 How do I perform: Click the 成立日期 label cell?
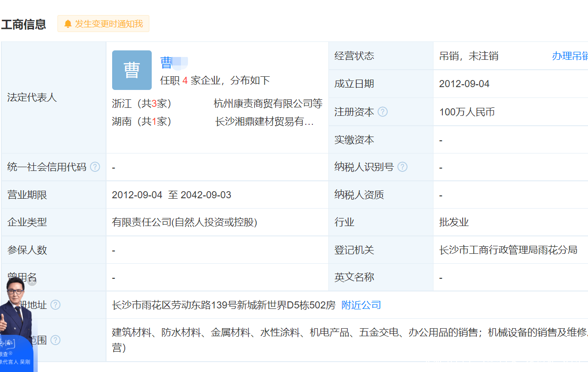point(381,84)
